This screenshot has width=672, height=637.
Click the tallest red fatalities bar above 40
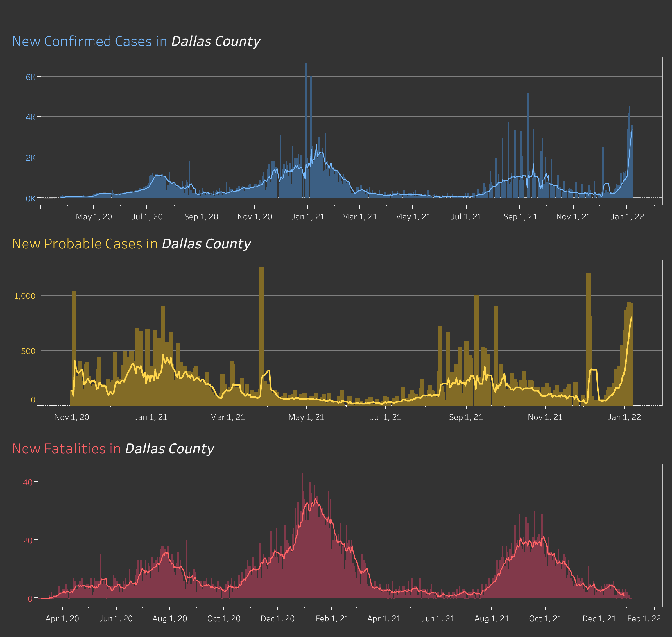click(302, 536)
